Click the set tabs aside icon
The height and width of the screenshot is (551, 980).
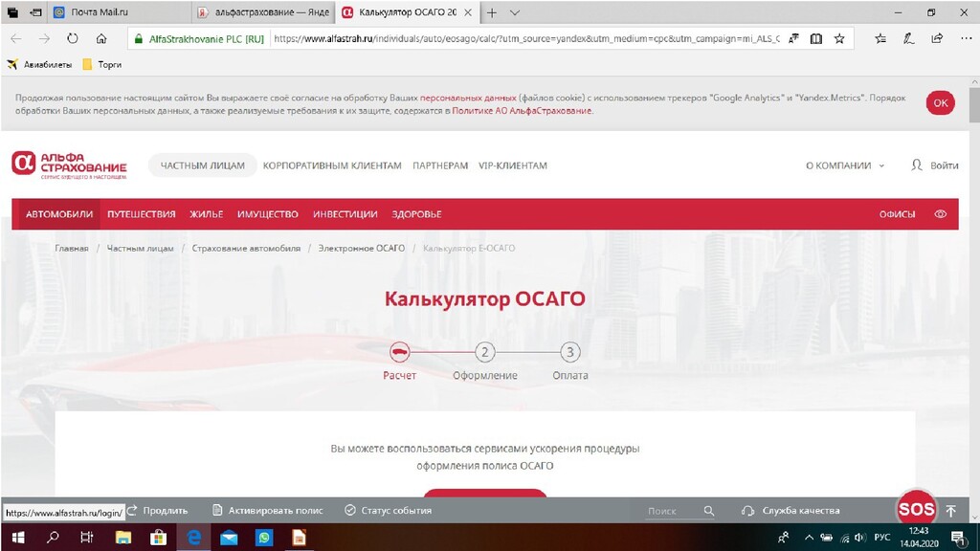[x=36, y=12]
